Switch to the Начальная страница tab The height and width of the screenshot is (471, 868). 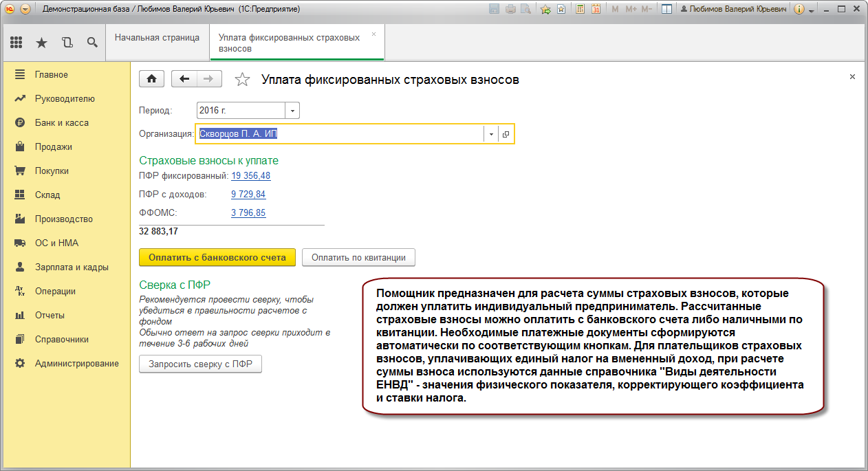pyautogui.click(x=157, y=38)
